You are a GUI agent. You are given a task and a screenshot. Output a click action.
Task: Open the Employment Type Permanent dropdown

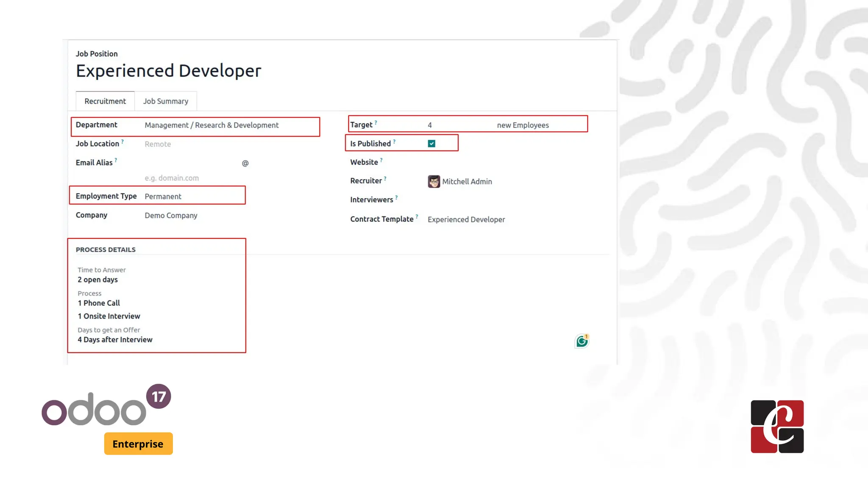pyautogui.click(x=163, y=197)
